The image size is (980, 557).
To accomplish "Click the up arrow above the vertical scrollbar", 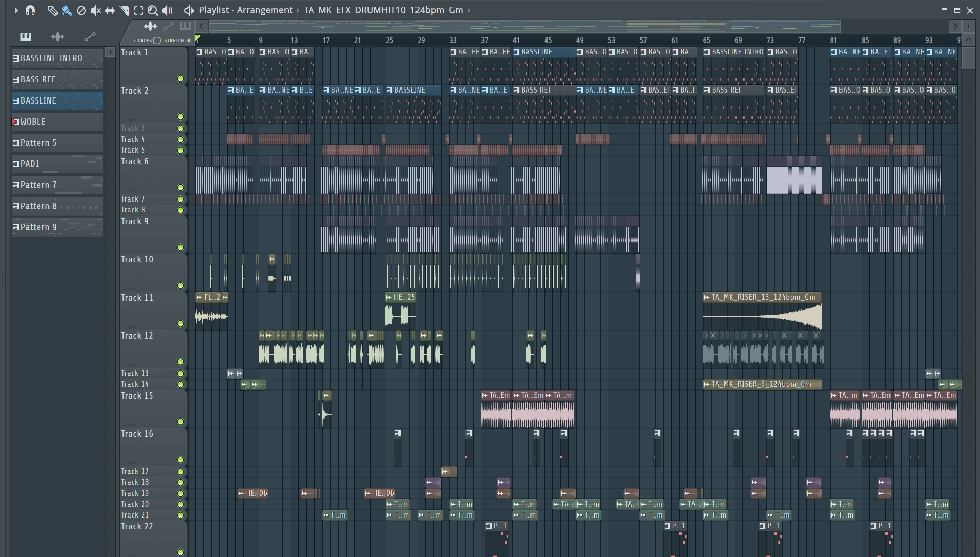I will click(x=969, y=40).
